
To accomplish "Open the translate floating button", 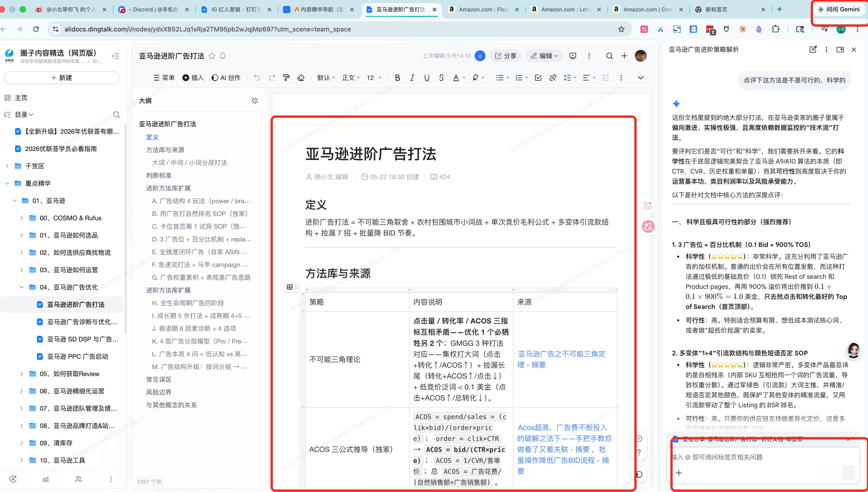I will [648, 226].
